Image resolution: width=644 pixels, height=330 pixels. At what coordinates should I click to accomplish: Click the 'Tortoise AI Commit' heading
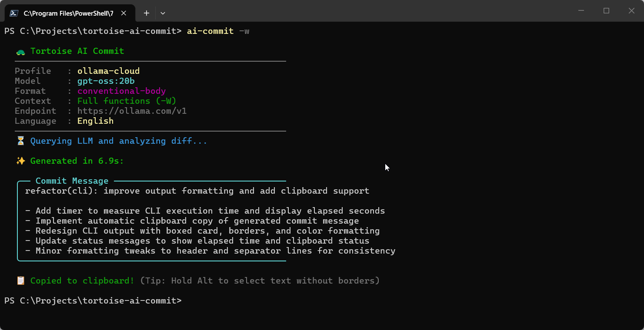pyautogui.click(x=77, y=51)
